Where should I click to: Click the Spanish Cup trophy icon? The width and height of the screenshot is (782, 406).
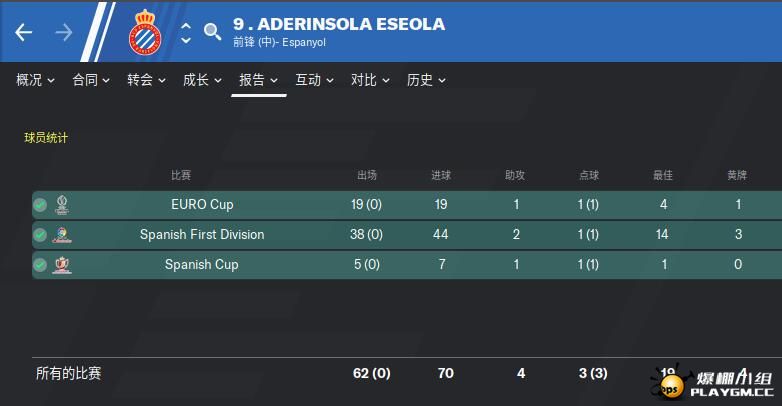[x=62, y=265]
